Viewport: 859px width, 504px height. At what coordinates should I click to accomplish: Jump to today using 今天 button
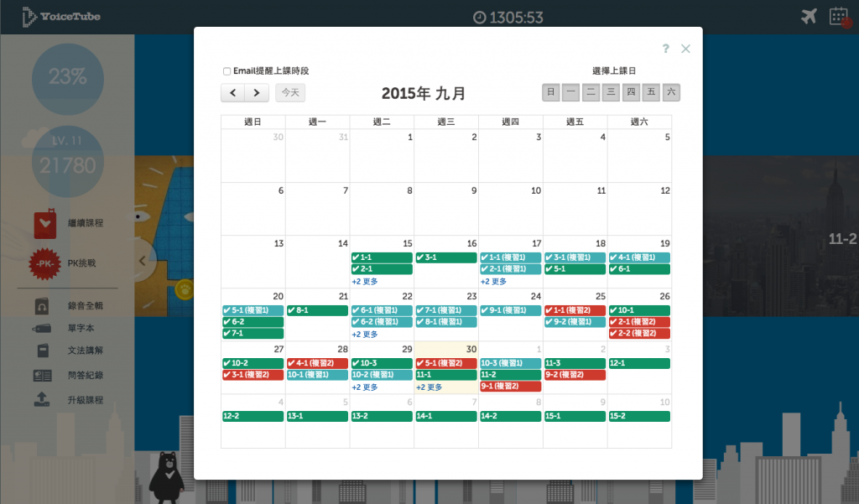[289, 92]
